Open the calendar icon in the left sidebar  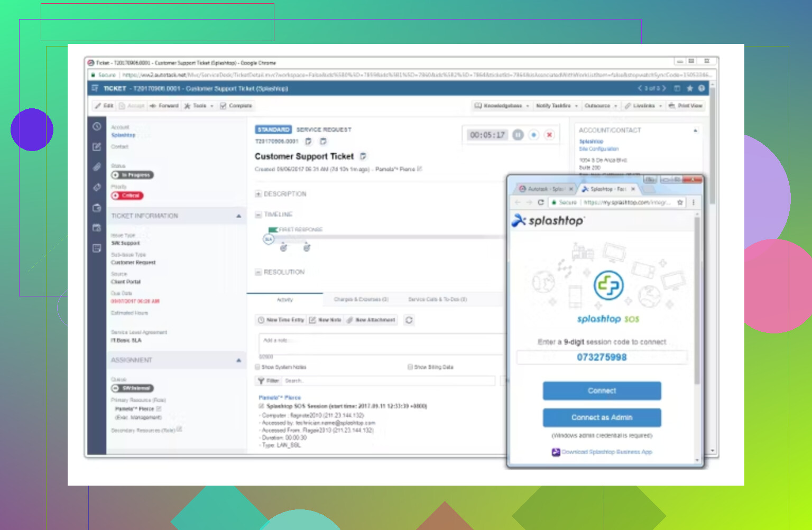click(97, 228)
